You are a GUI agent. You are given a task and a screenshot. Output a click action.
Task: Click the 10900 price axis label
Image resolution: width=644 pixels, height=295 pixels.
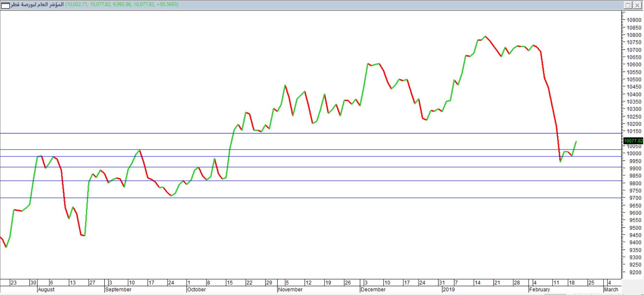(634, 20)
